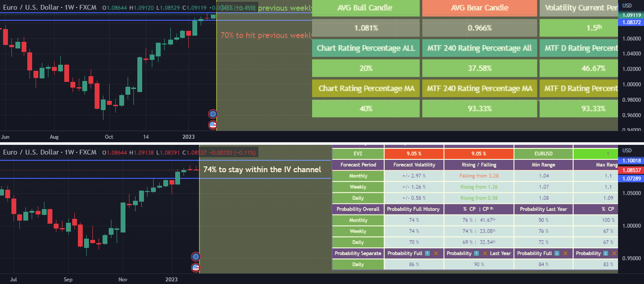Screen dimensions: 644x284
Task: Select the 1.09119 current price label
Action: coord(630,15)
